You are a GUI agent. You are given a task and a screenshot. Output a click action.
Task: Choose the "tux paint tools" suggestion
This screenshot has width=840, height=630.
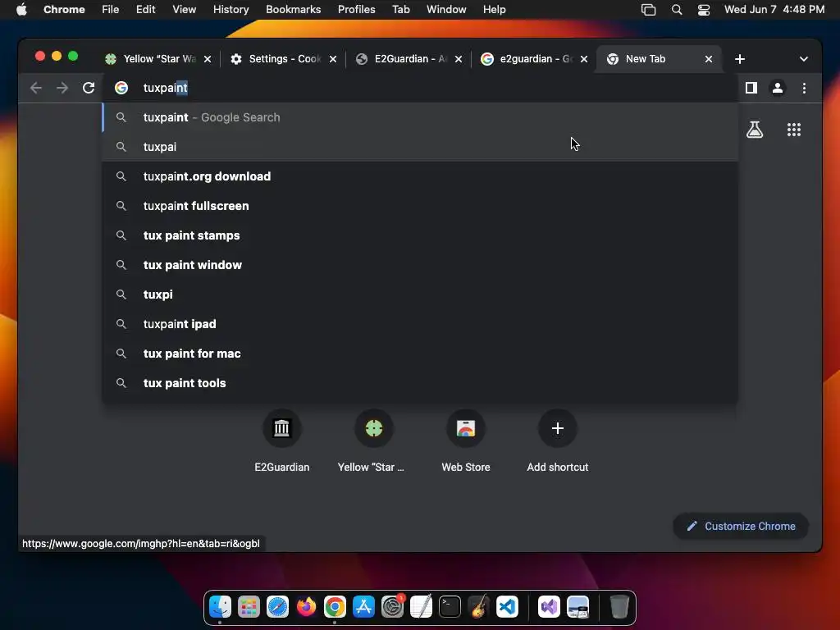pyautogui.click(x=421, y=383)
